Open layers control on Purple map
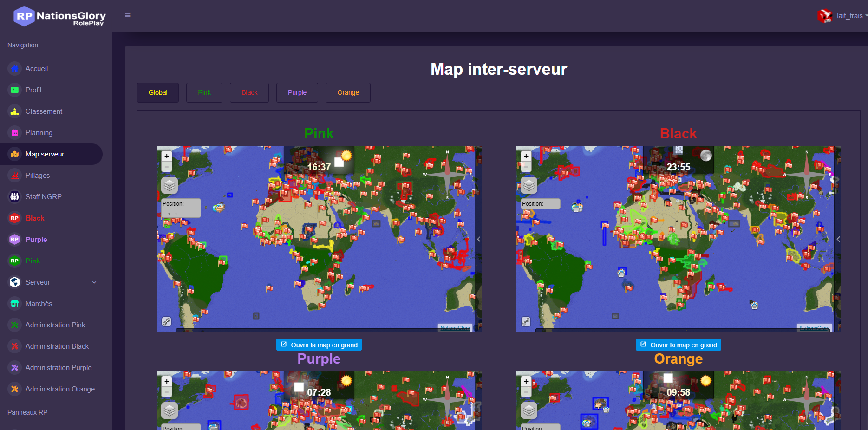Screen dimensions: 868x430 170,410
